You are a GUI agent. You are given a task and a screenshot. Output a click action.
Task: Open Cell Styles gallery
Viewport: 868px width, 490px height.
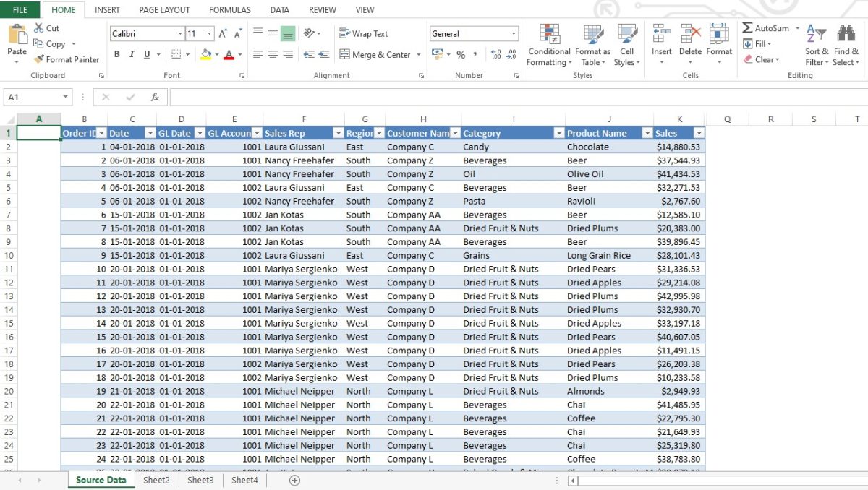tap(626, 46)
